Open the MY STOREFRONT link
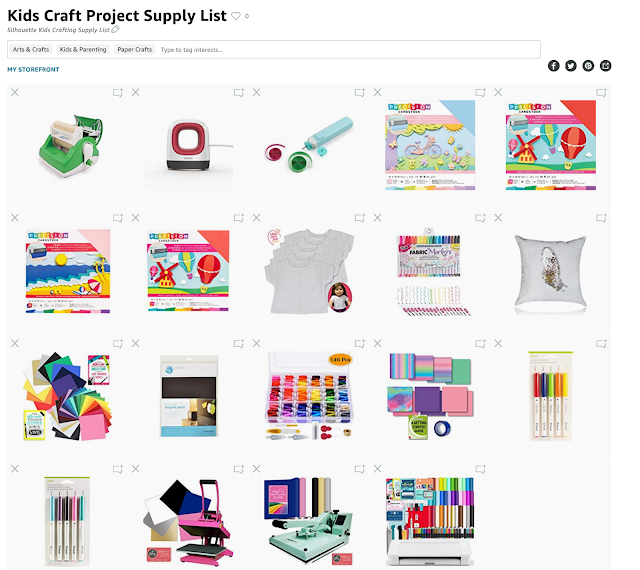 point(33,69)
